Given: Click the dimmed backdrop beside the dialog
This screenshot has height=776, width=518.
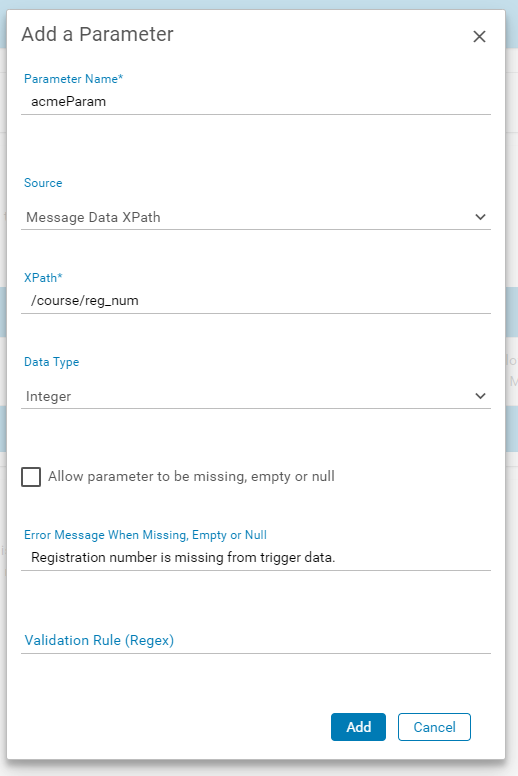Looking at the screenshot, I should tap(512, 148).
